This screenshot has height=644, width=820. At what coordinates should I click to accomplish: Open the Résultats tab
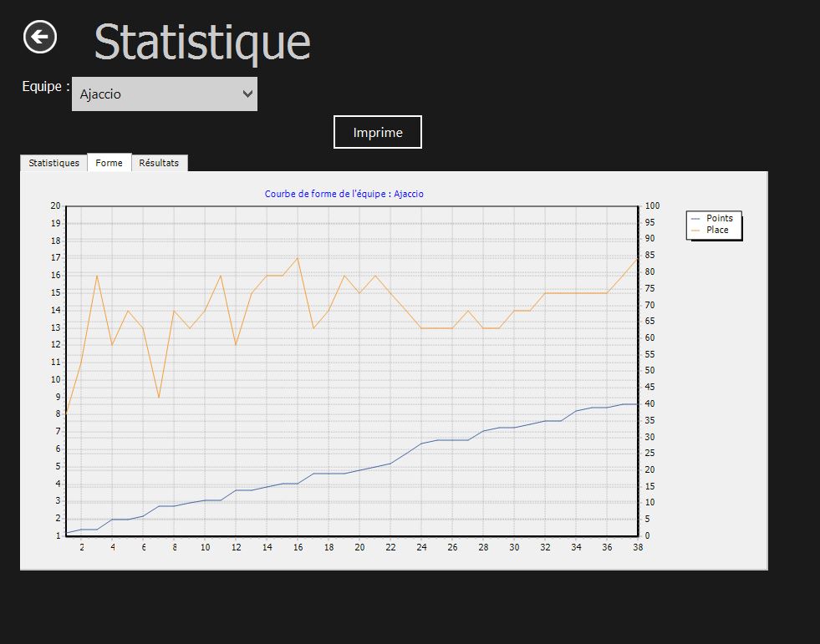pyautogui.click(x=159, y=163)
